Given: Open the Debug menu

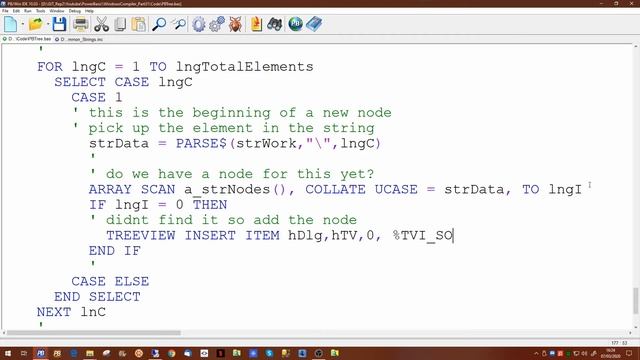Looking at the screenshot, I should [x=75, y=11].
